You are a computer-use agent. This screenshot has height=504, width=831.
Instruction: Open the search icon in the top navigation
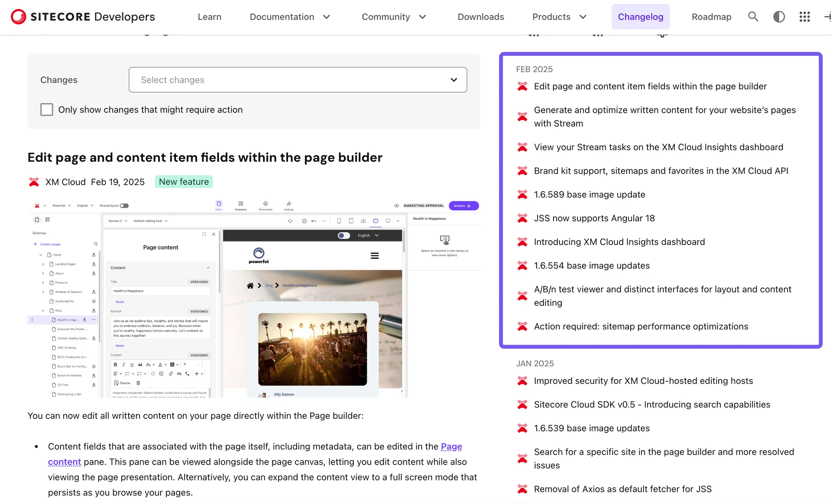(753, 17)
